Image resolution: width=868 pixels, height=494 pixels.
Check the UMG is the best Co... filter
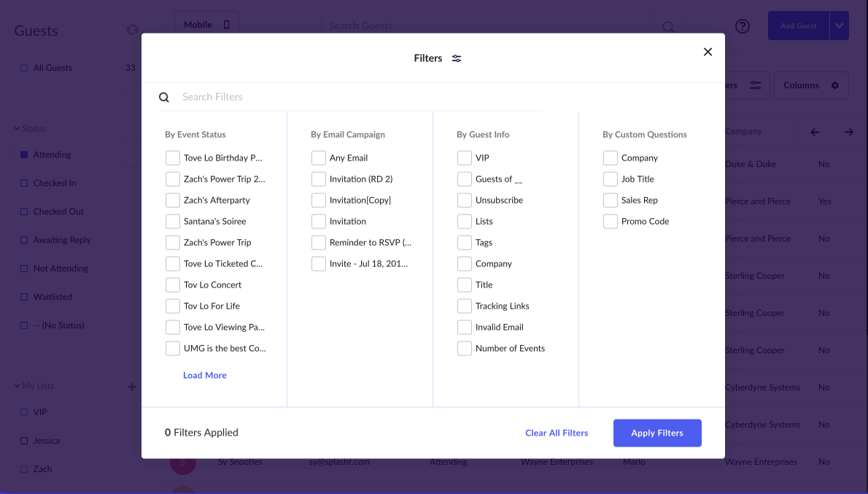click(x=173, y=348)
